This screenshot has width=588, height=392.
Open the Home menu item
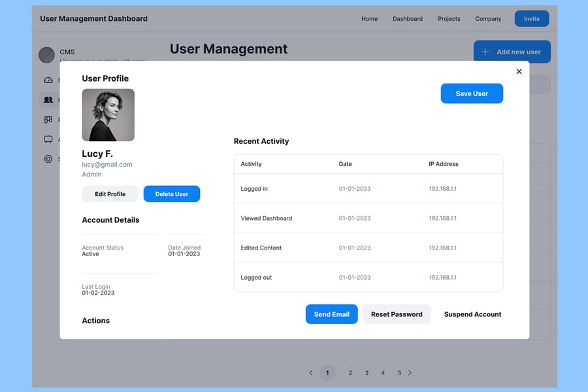369,19
